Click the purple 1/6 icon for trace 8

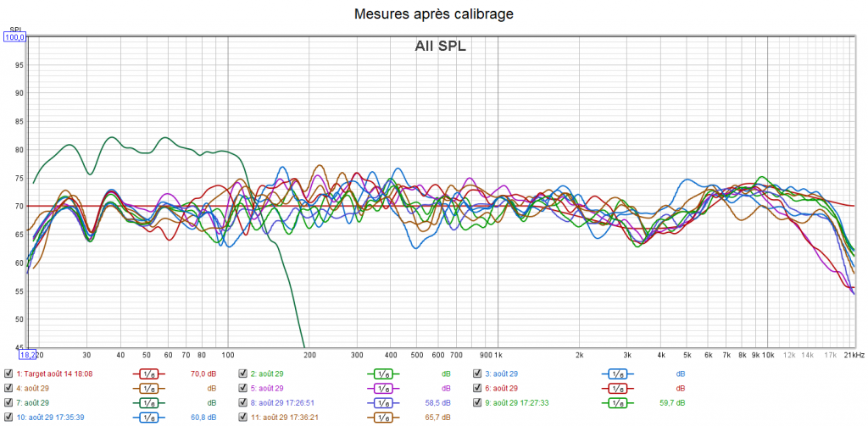point(383,402)
